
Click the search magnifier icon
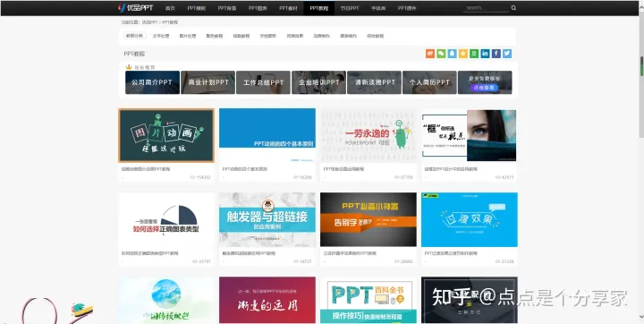(513, 8)
